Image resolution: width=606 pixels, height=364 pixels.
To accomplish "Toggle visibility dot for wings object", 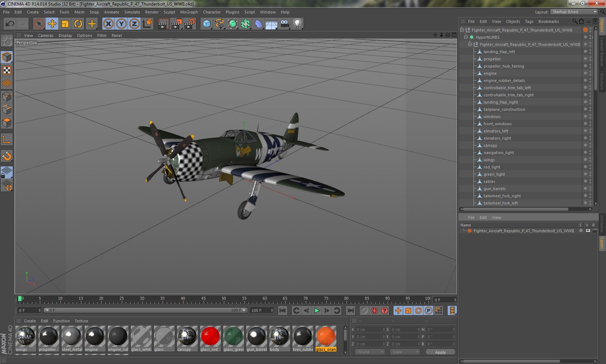I will pyautogui.click(x=585, y=160).
